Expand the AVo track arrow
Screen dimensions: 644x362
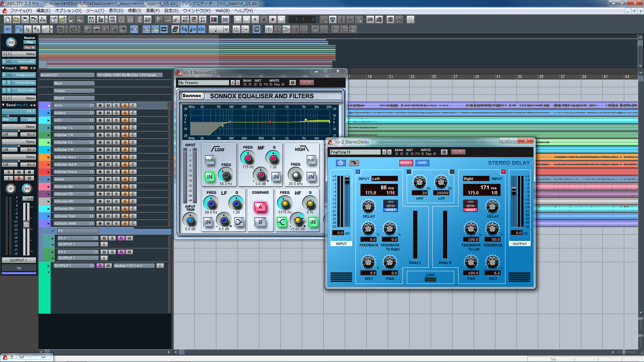(48, 106)
